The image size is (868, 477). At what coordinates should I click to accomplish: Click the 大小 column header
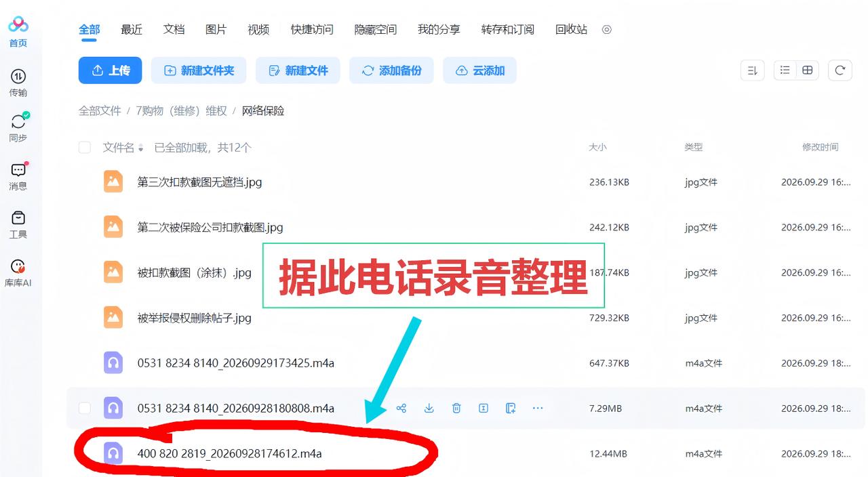click(x=597, y=147)
